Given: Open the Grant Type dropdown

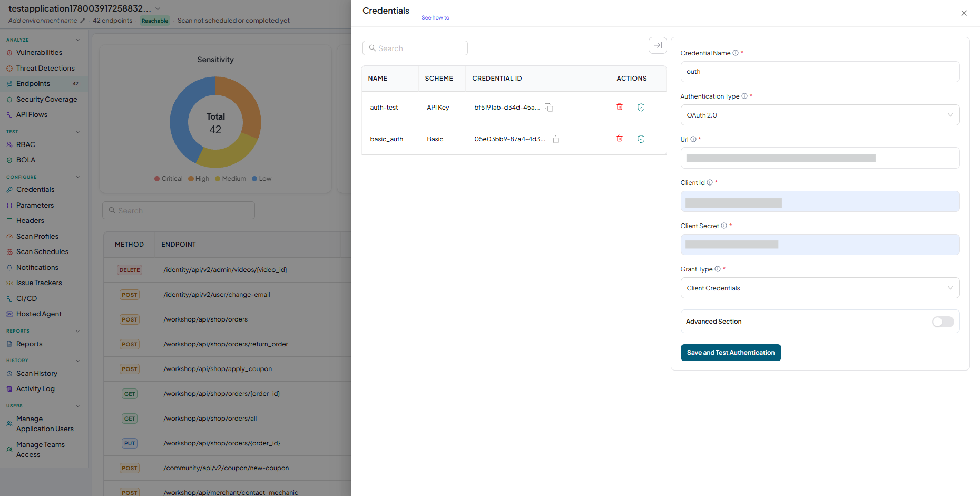Looking at the screenshot, I should pyautogui.click(x=820, y=288).
